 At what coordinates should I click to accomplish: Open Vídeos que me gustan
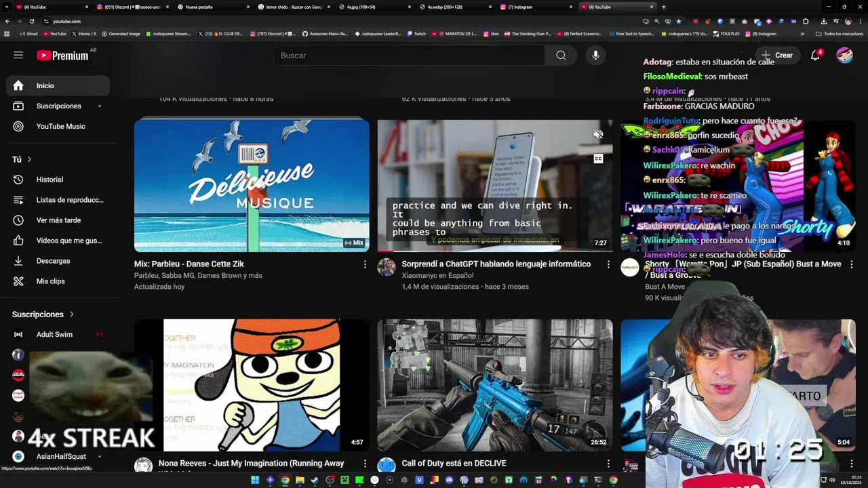(x=58, y=241)
